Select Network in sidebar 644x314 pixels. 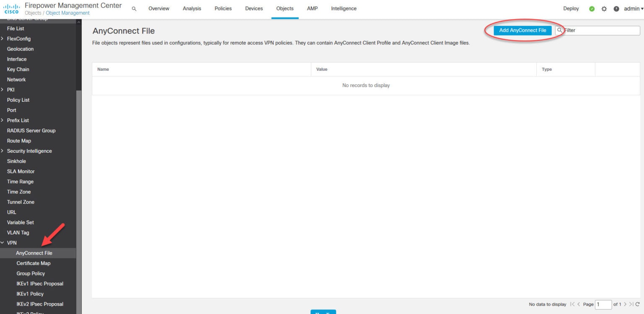pos(16,80)
